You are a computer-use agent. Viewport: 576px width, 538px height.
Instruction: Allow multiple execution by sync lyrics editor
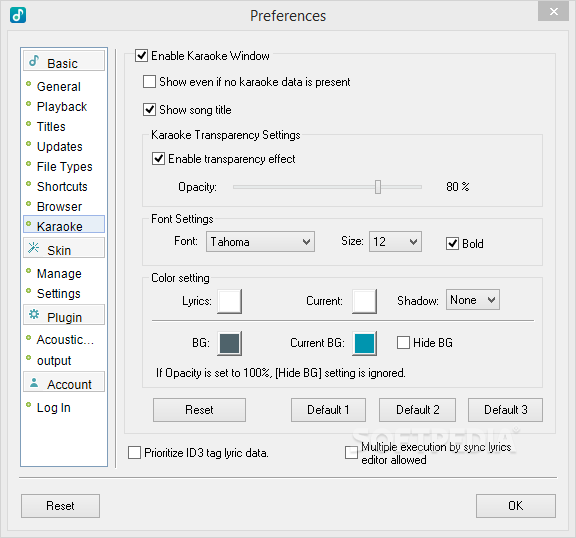click(351, 452)
